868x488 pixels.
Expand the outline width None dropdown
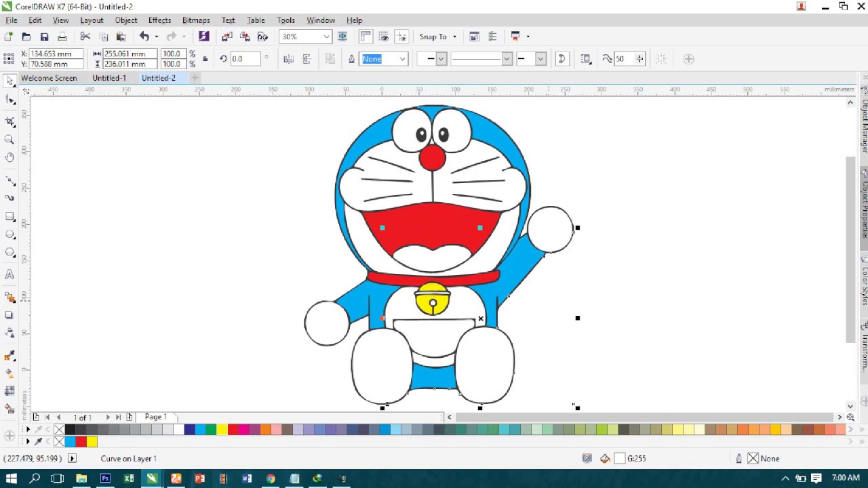(402, 59)
